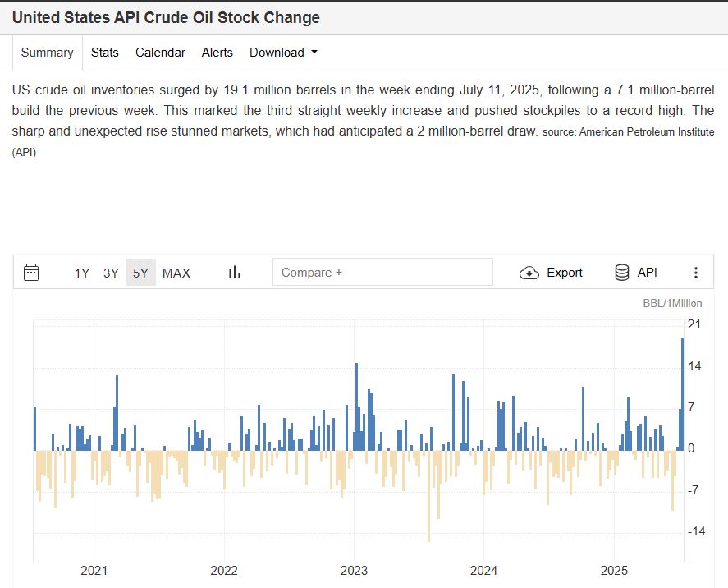Image resolution: width=728 pixels, height=588 pixels.
Task: Click the 2023 x-axis label
Action: tap(354, 571)
